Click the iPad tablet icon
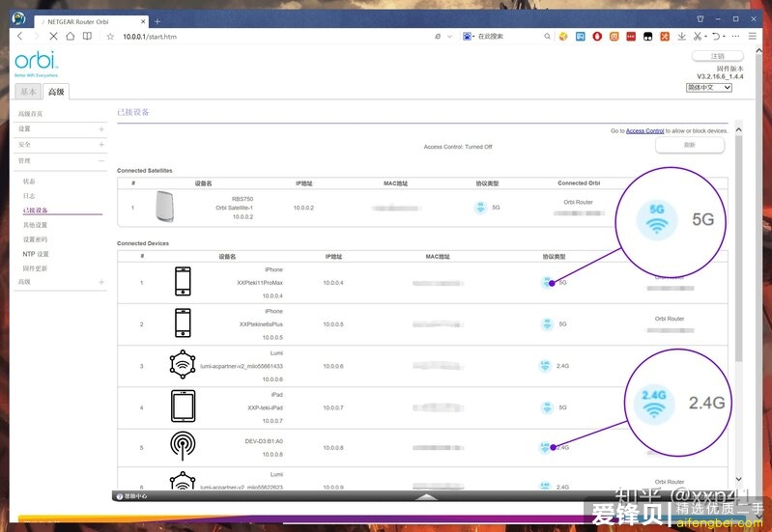Image resolution: width=772 pixels, height=532 pixels. click(x=184, y=406)
